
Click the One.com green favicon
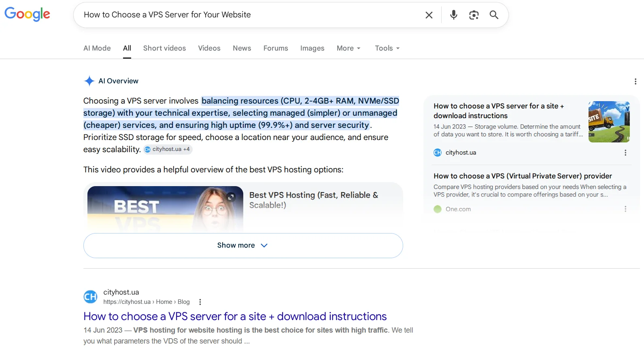pyautogui.click(x=438, y=209)
